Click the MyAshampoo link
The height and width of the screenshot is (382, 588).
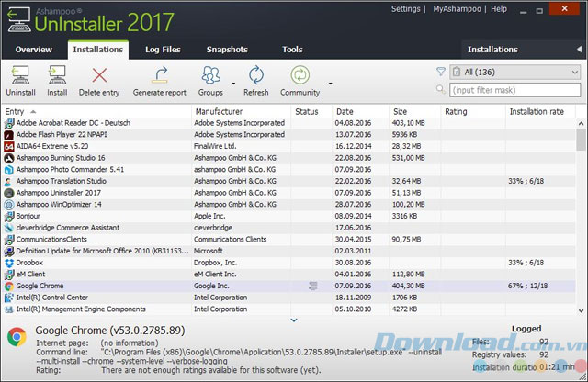457,9
